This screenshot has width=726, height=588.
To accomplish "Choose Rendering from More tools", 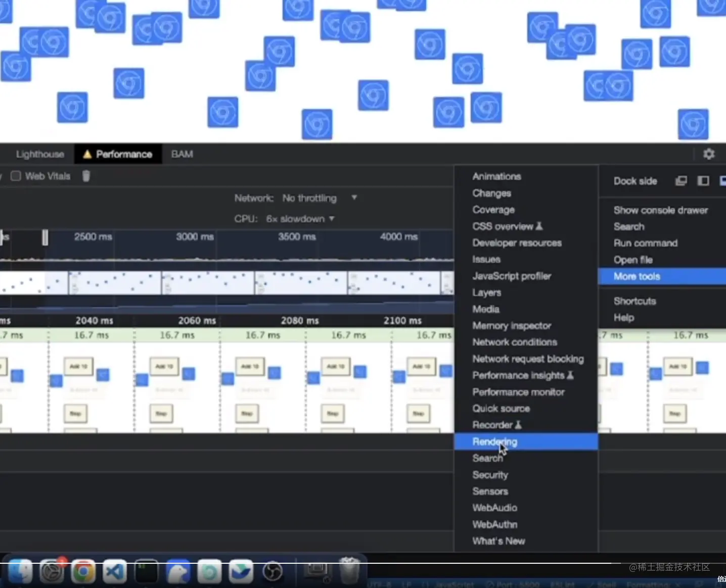I will [526, 442].
